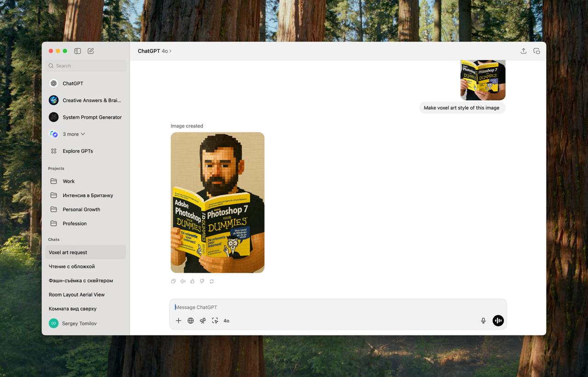Open the Интенсив в Британку project
Image resolution: width=588 pixels, height=377 pixels.
click(85, 195)
